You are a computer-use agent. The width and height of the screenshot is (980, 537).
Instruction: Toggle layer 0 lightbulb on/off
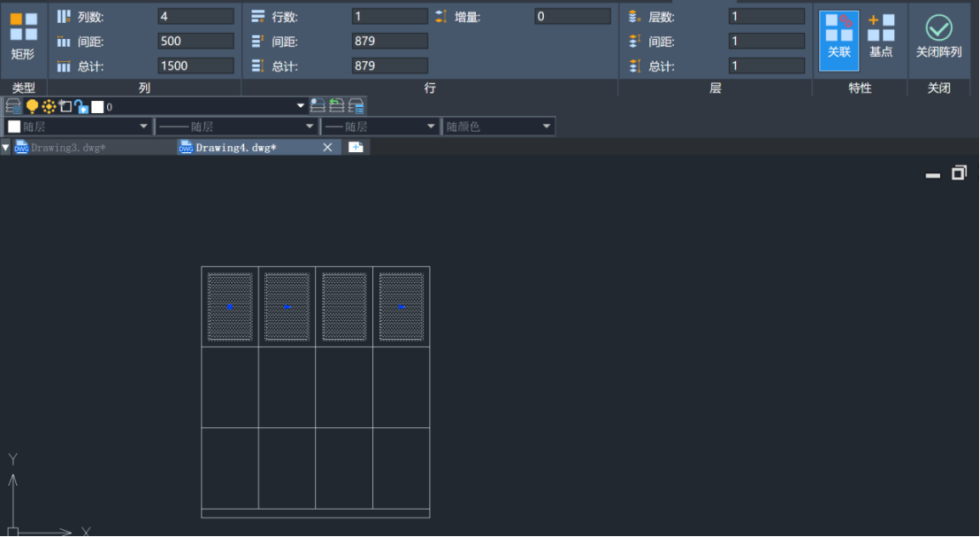(32, 106)
